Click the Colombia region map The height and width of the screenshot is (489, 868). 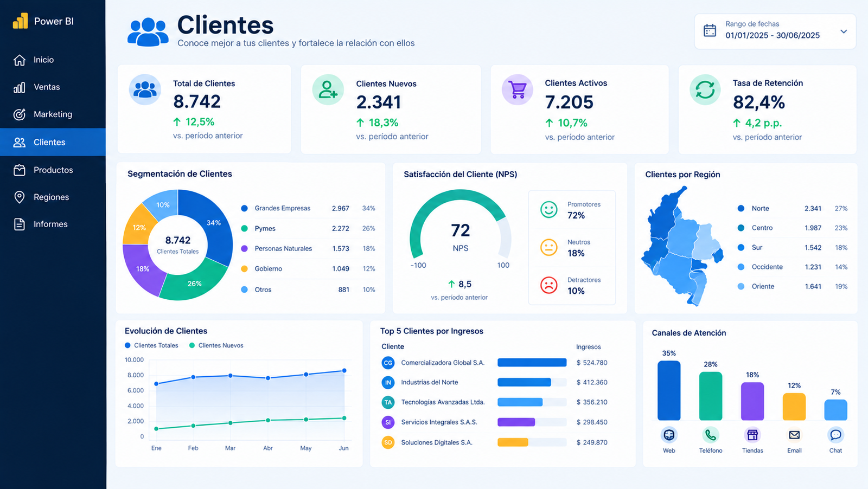coord(682,247)
